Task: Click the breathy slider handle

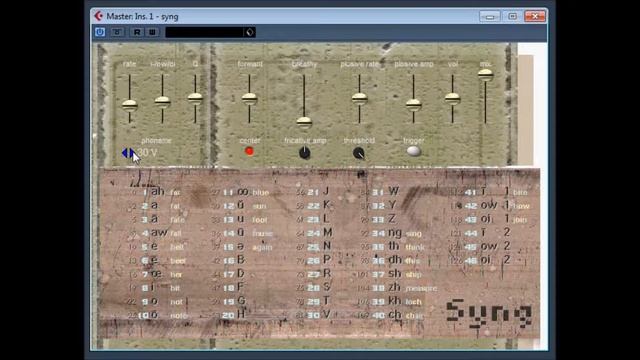Action: pyautogui.click(x=304, y=122)
